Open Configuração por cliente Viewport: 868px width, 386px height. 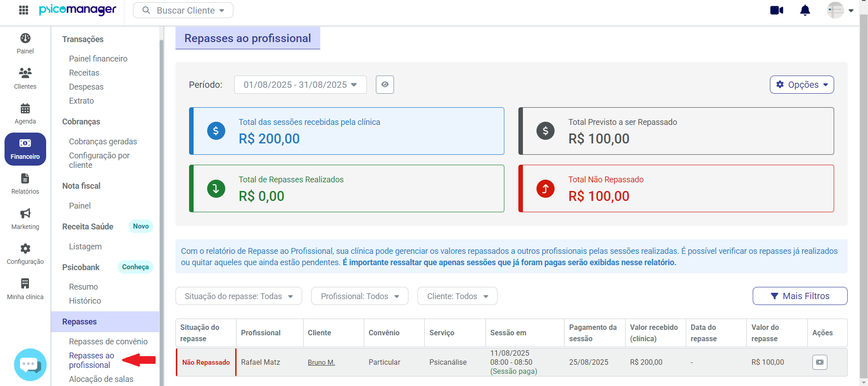click(x=100, y=160)
